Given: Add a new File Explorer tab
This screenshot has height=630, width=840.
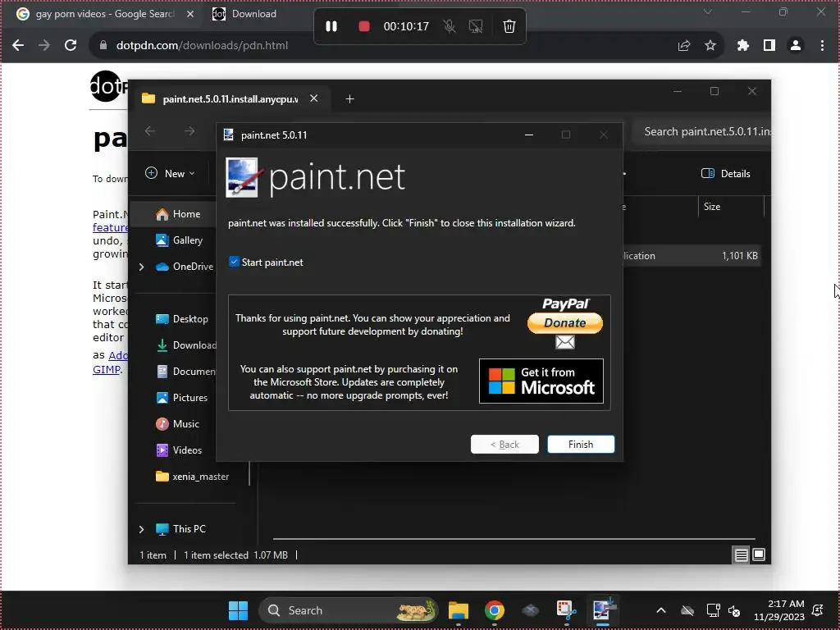Looking at the screenshot, I should (349, 99).
